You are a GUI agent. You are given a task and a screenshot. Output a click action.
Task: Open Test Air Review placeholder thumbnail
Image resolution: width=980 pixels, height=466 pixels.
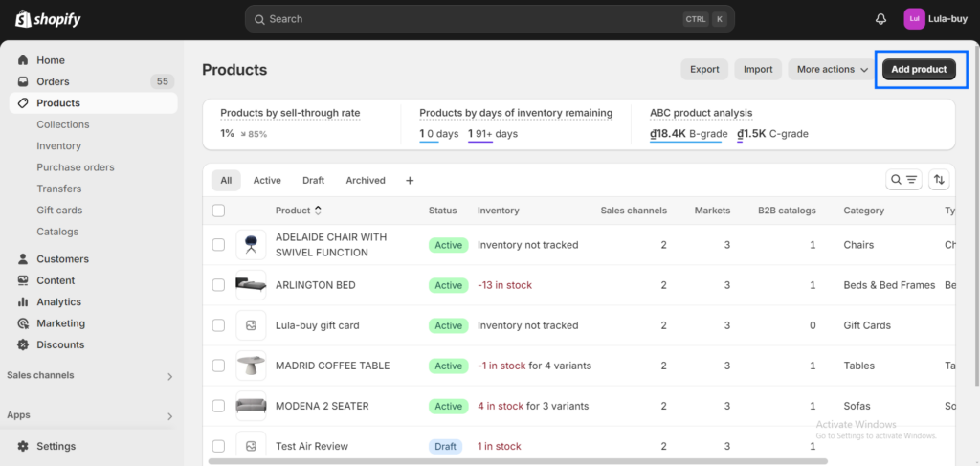coord(252,446)
